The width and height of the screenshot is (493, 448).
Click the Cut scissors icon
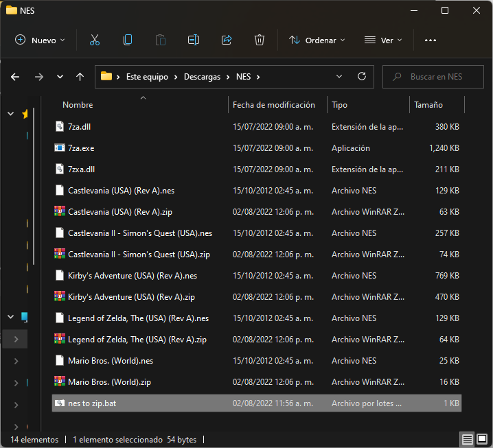click(94, 40)
